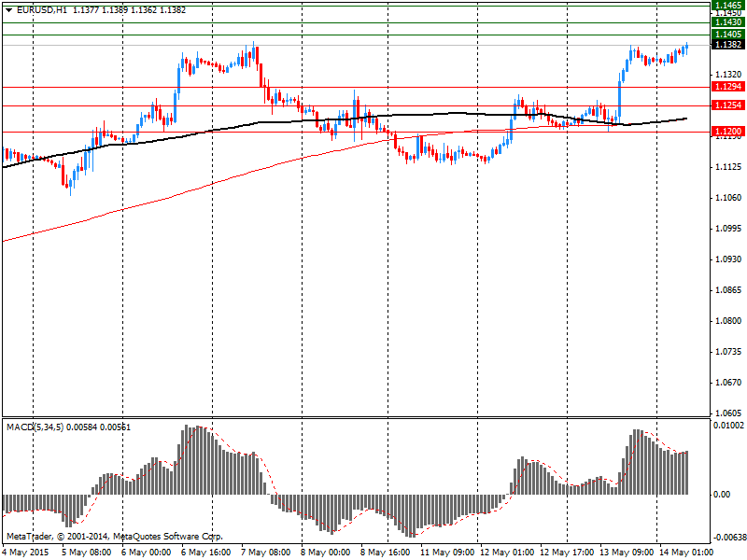
Task: Select the red 1.1254 level label
Action: point(728,105)
